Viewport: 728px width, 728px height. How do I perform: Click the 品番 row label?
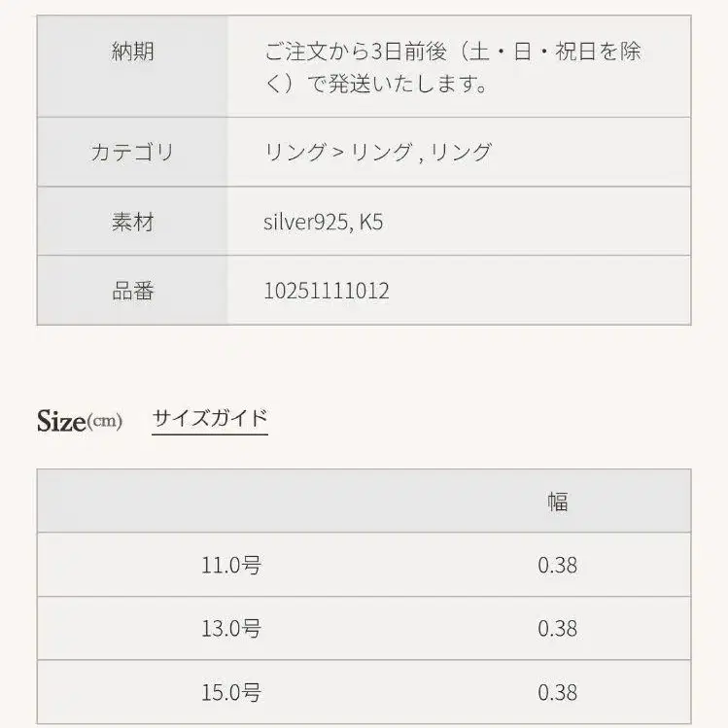coord(133,291)
